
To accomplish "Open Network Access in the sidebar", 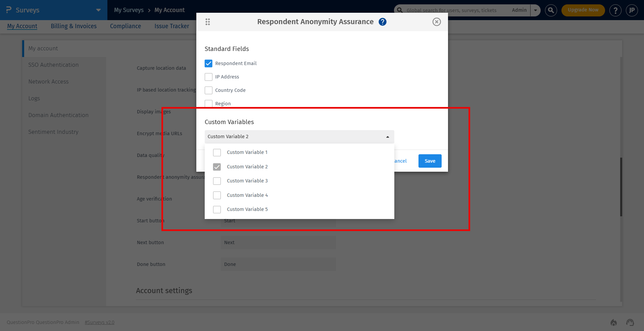I will (x=48, y=82).
